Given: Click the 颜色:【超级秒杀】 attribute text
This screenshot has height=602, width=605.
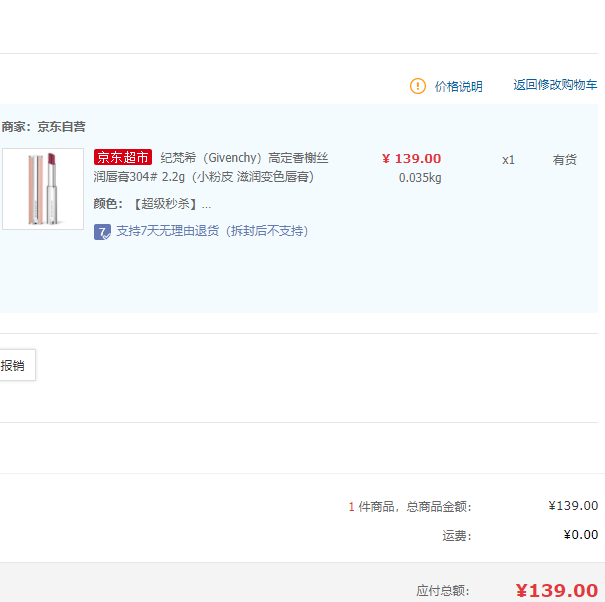Looking at the screenshot, I should click(152, 204).
